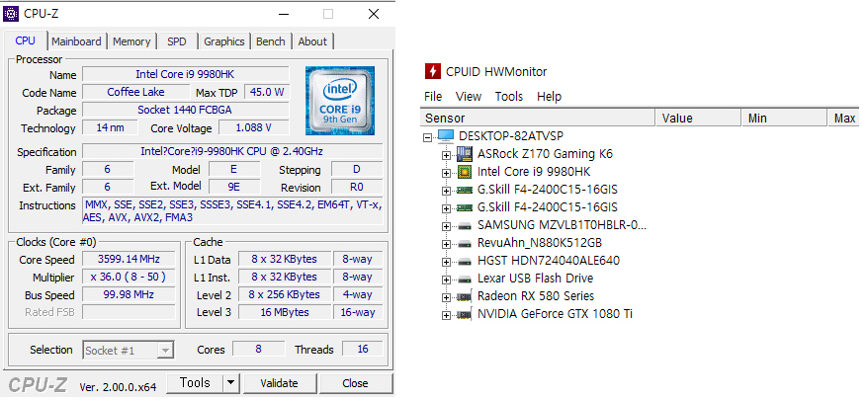
Task: Click the Specification field
Action: pyautogui.click(x=232, y=151)
